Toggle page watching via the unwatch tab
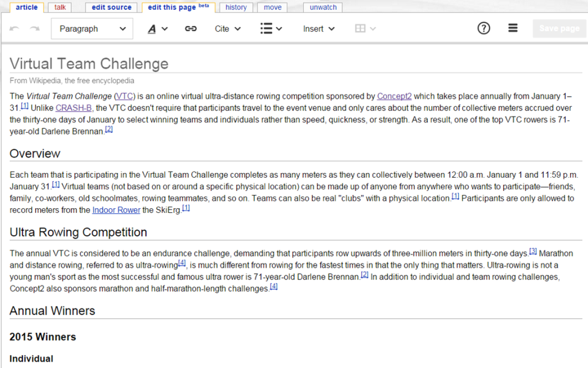 tap(322, 7)
